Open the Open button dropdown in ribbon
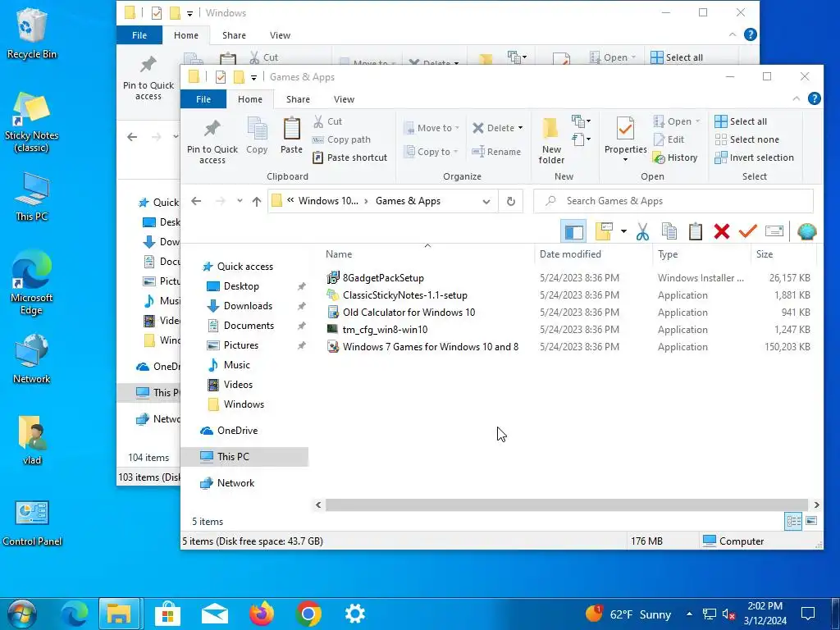The height and width of the screenshot is (630, 840). pos(697,121)
